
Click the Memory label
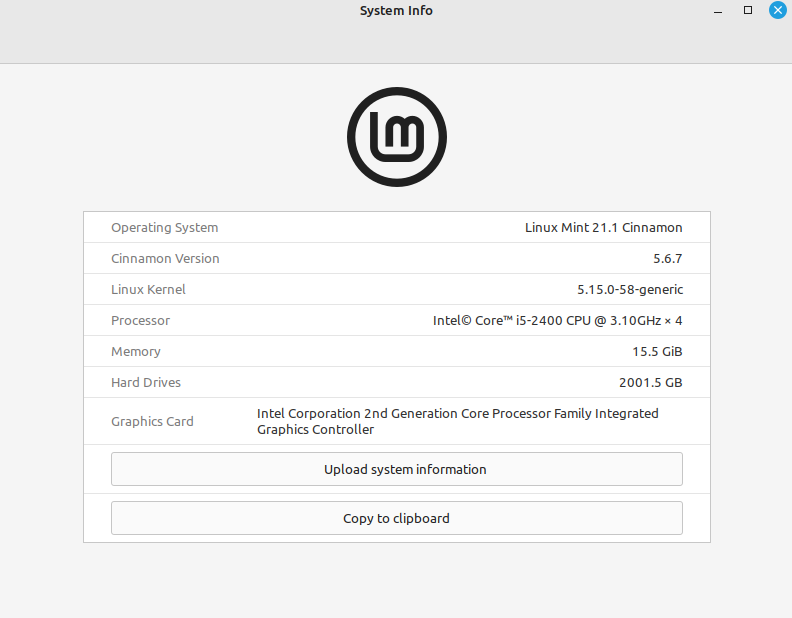pyautogui.click(x=136, y=351)
